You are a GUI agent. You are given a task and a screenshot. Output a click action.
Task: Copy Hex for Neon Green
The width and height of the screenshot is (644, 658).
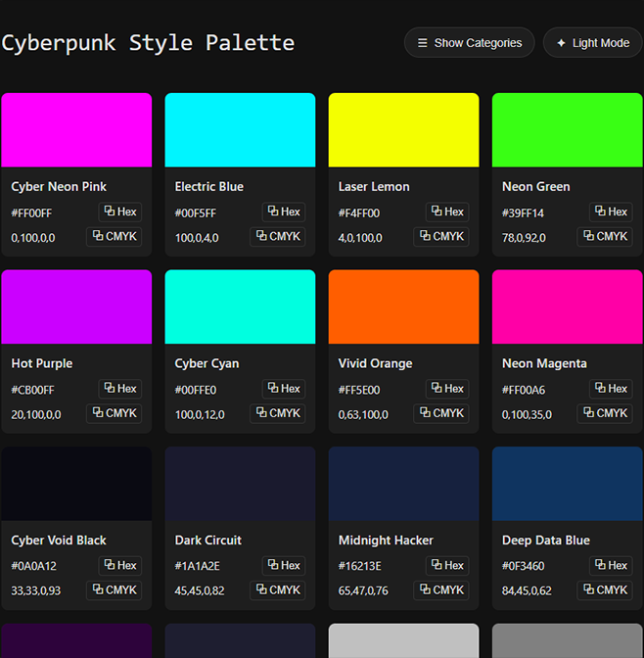coord(611,211)
